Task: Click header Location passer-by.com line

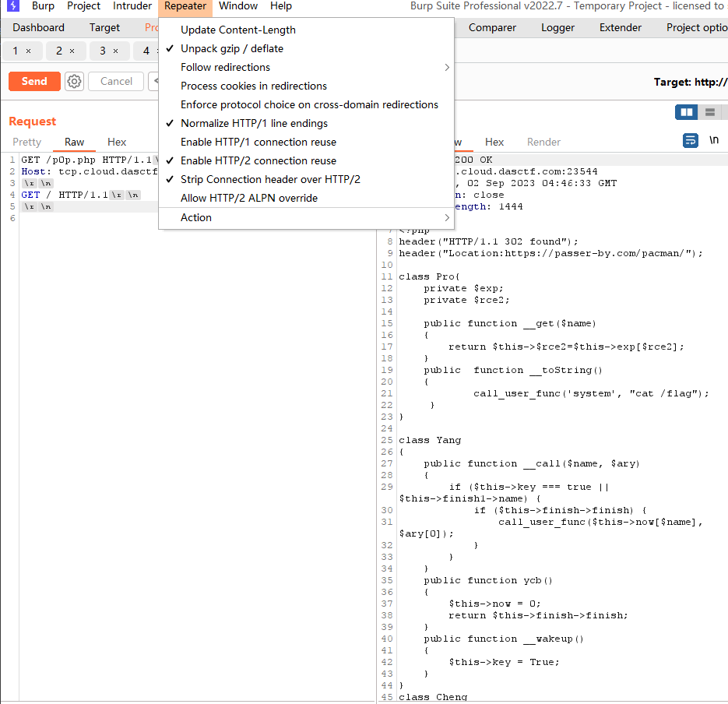Action: click(550, 253)
